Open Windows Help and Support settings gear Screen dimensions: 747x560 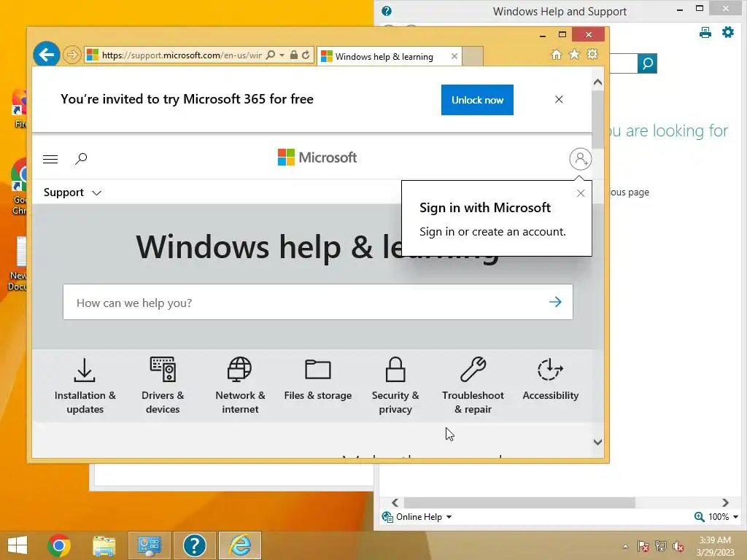click(727, 32)
